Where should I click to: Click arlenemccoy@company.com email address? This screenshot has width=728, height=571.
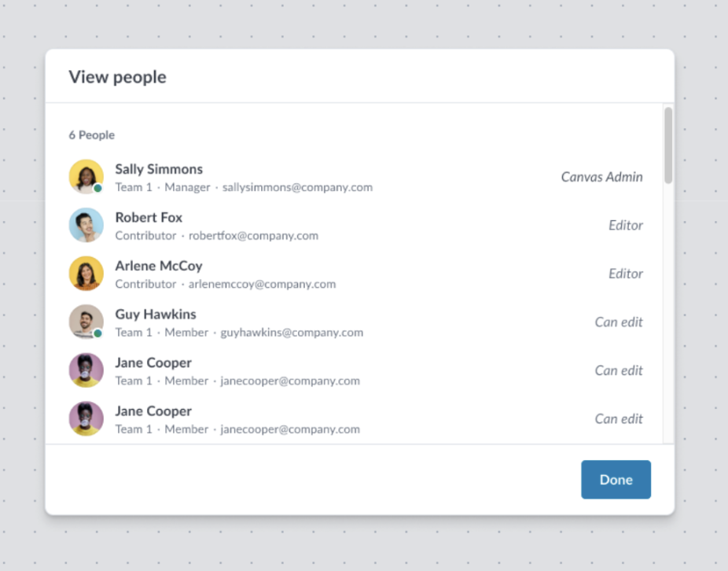[x=262, y=284]
